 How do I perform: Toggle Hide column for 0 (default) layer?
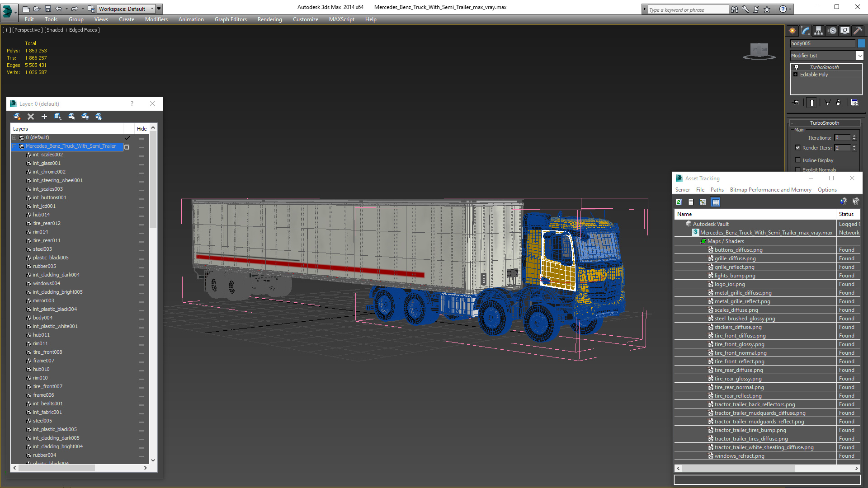(142, 139)
